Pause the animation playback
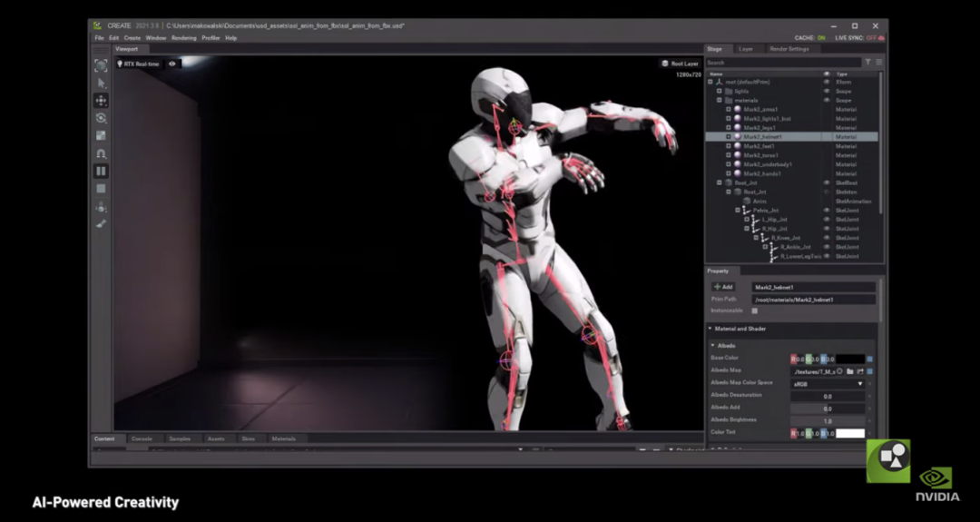This screenshot has height=522, width=980. [101, 171]
